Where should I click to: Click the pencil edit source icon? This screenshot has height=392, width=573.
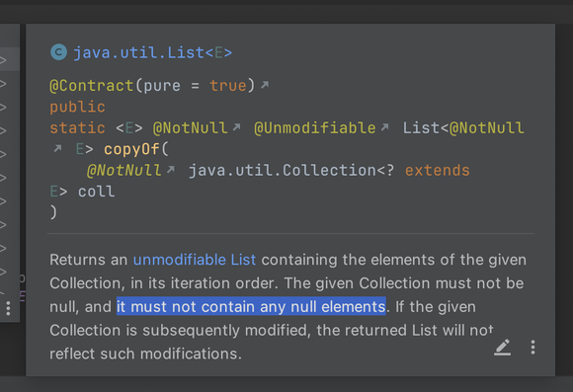[x=503, y=347]
